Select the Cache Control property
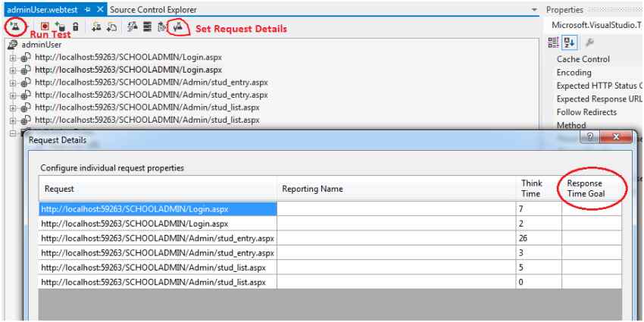Image resolution: width=644 pixels, height=322 pixels. pos(583,59)
